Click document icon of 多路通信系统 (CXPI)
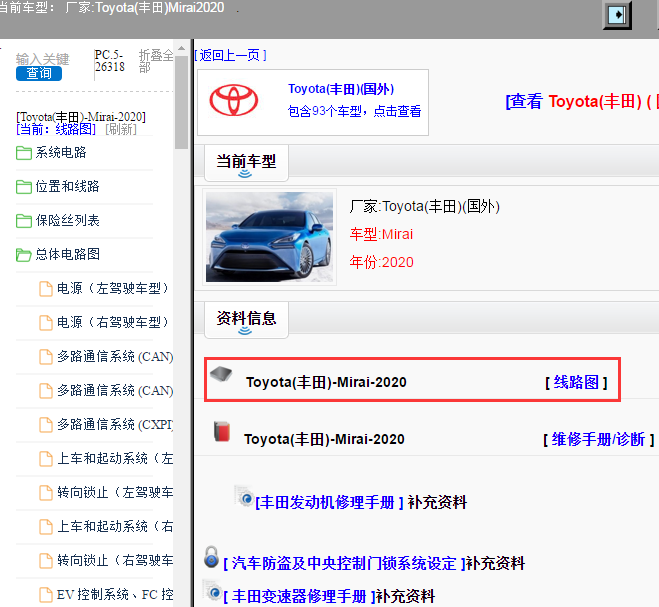This screenshot has height=607, width=659. (x=46, y=425)
